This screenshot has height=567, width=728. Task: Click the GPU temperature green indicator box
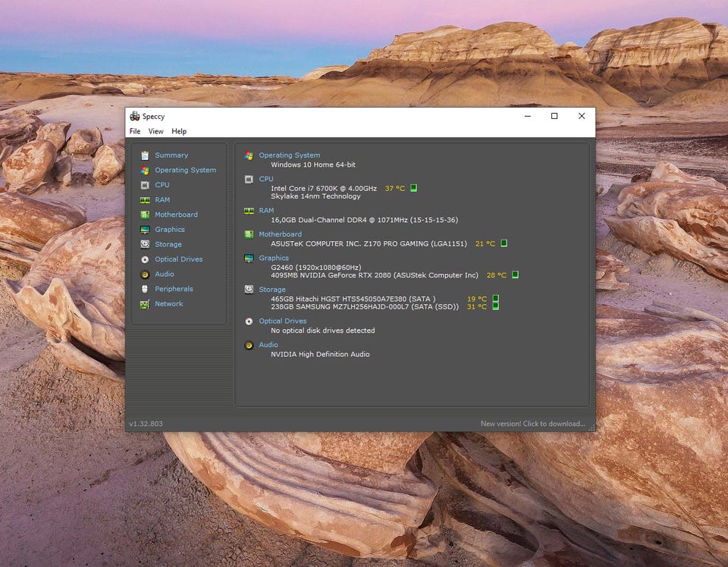515,275
